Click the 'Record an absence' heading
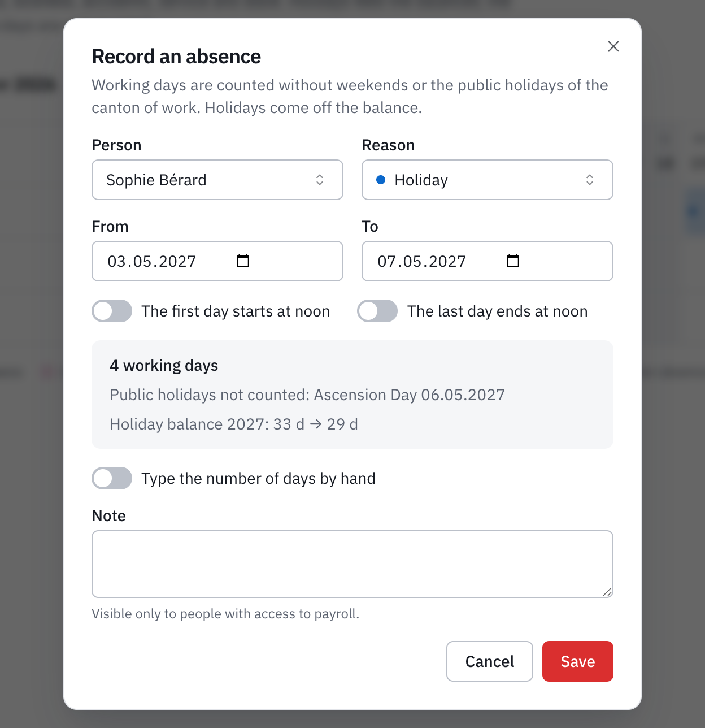 [x=176, y=57]
